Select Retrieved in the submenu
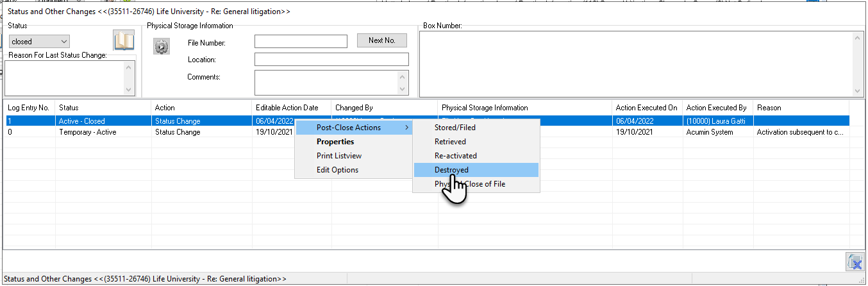Viewport: 868px width, 286px height. point(476,142)
